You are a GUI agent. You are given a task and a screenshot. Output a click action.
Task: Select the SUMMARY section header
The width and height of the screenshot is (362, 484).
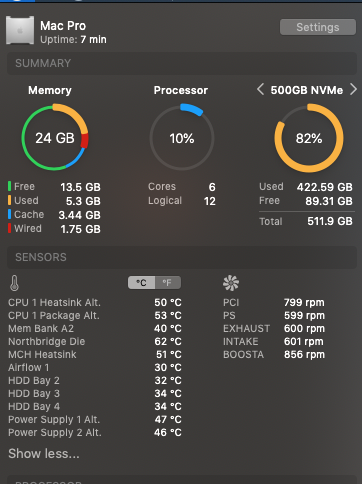click(182, 63)
